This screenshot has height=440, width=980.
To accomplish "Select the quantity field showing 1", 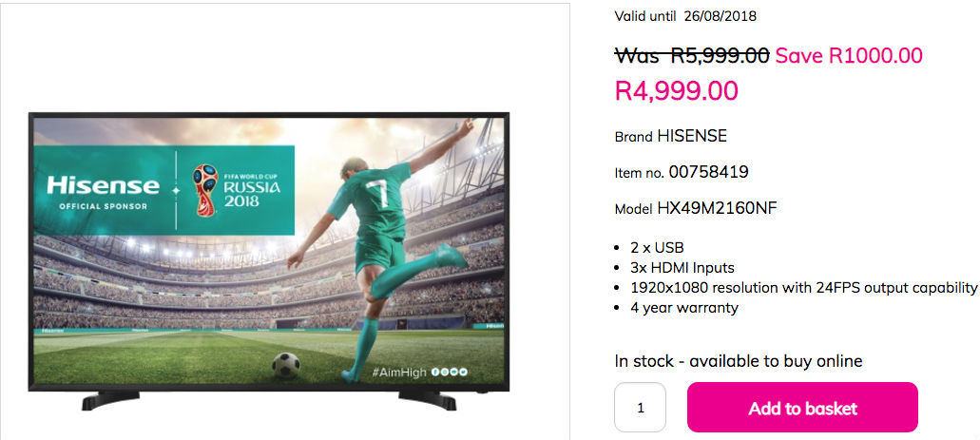I will 641,408.
